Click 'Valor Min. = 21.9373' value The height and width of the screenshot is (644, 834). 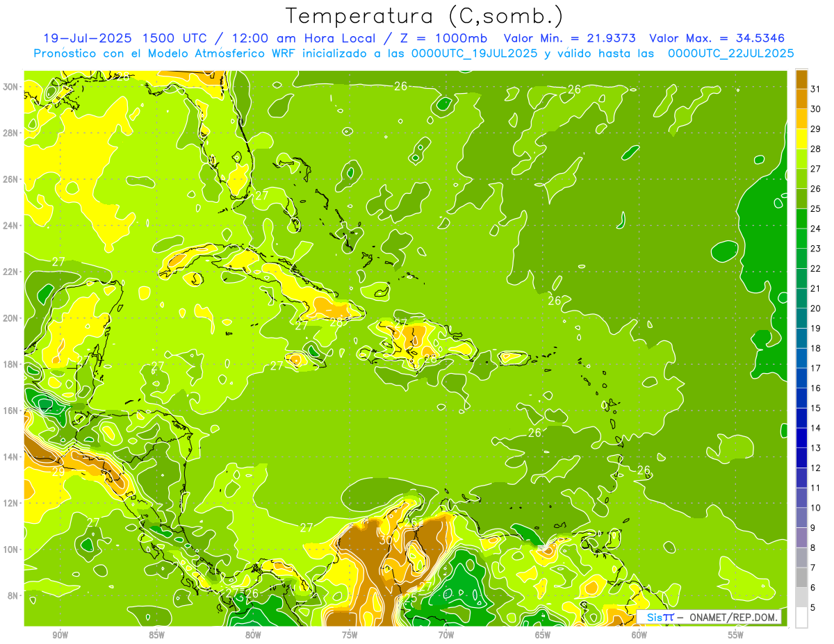pyautogui.click(x=569, y=38)
